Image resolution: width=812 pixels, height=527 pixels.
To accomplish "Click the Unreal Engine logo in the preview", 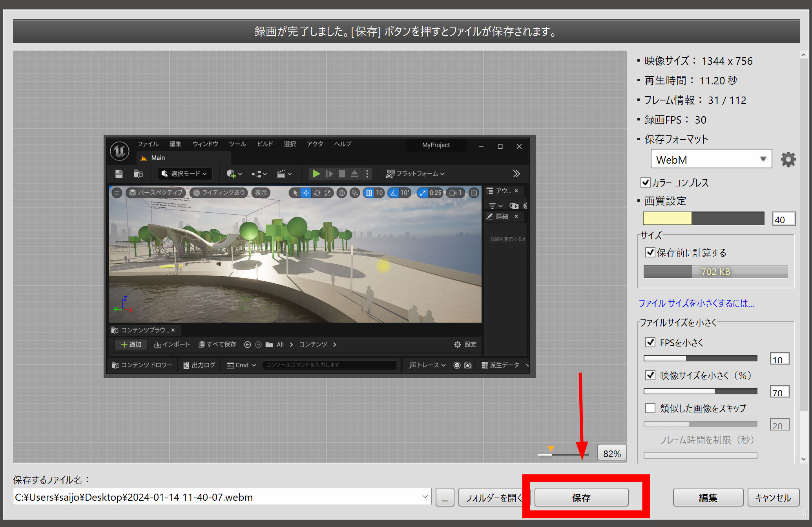I will (120, 151).
